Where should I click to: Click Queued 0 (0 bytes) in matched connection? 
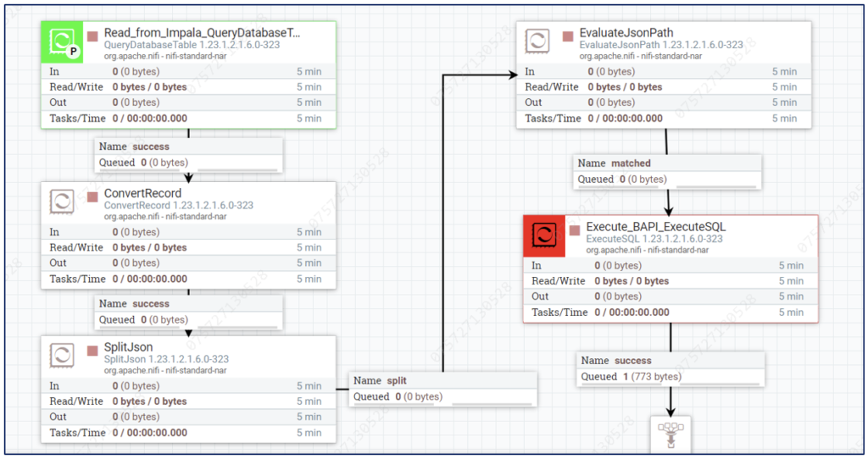(x=622, y=180)
